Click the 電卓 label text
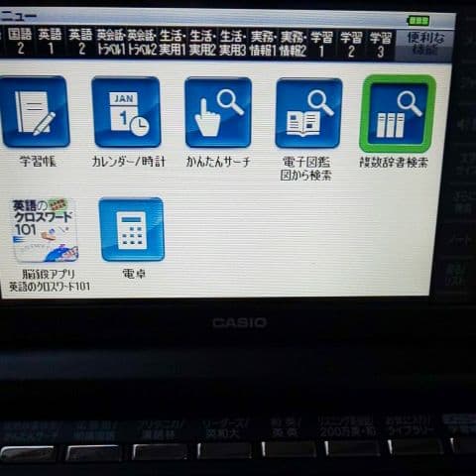The height and width of the screenshot is (476, 476). click(134, 274)
